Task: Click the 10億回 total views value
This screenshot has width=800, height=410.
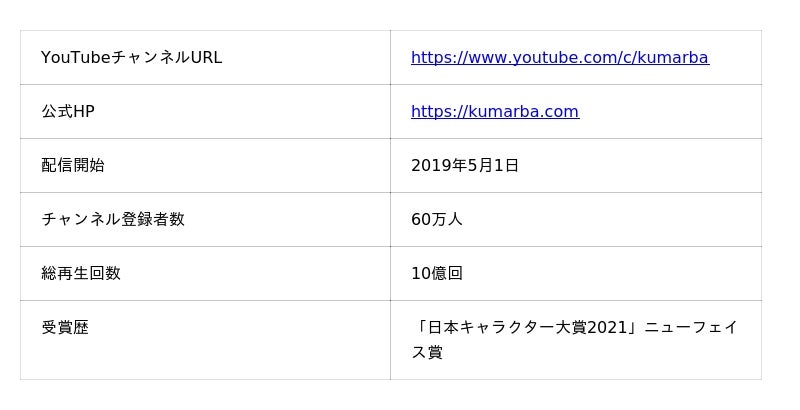Action: pos(437,273)
